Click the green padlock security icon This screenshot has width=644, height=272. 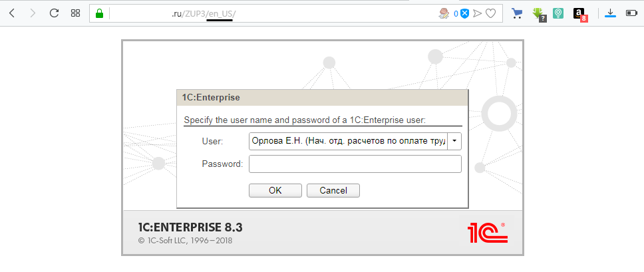100,13
